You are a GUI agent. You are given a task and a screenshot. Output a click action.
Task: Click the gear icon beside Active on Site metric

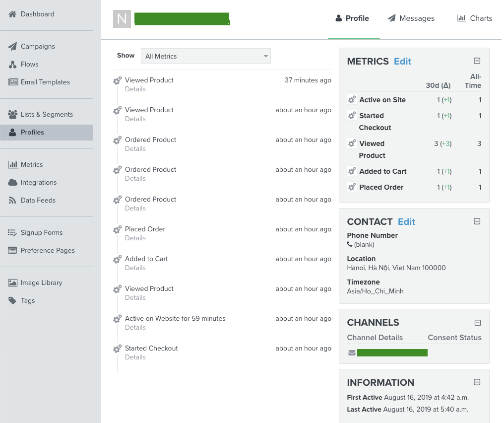point(352,100)
